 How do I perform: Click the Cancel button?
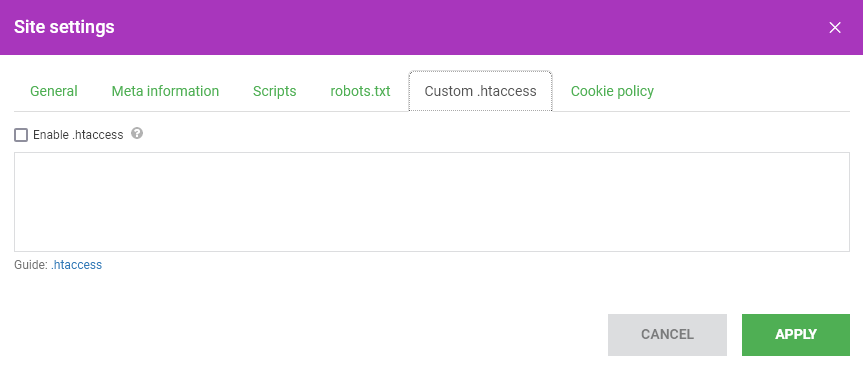667,335
